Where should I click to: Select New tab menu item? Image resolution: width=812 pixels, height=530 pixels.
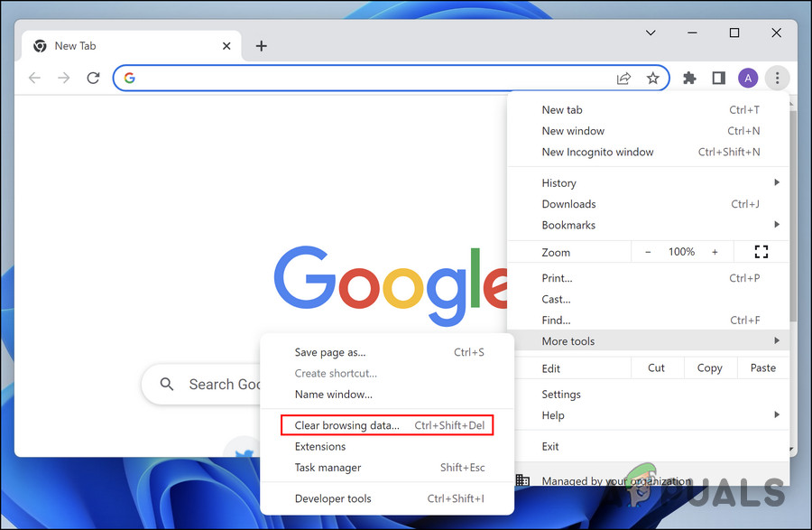649,110
